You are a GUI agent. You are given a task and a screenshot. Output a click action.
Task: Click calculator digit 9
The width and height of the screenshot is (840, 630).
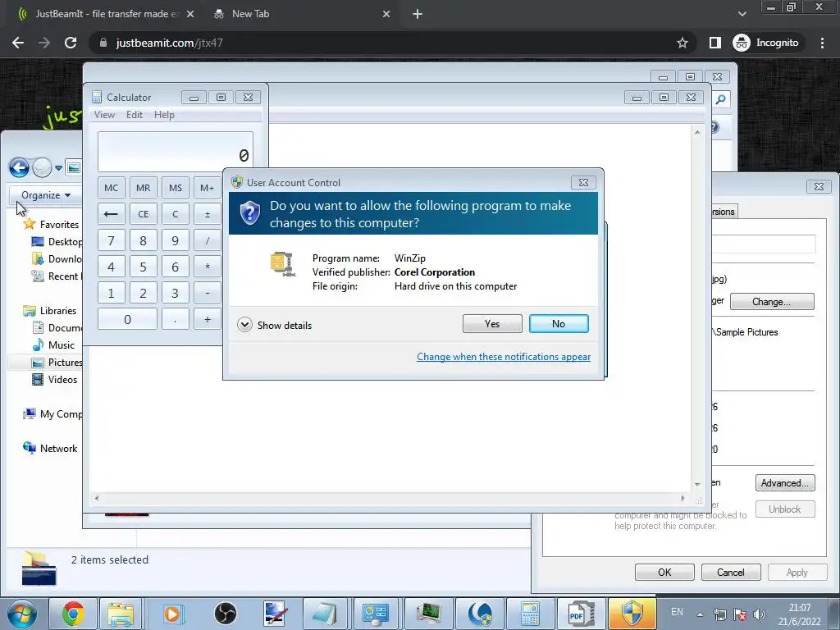tap(176, 240)
